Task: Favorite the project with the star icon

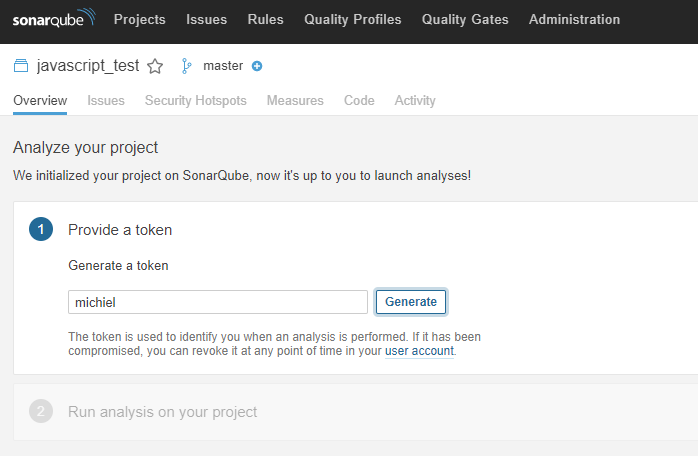Action: click(155, 66)
